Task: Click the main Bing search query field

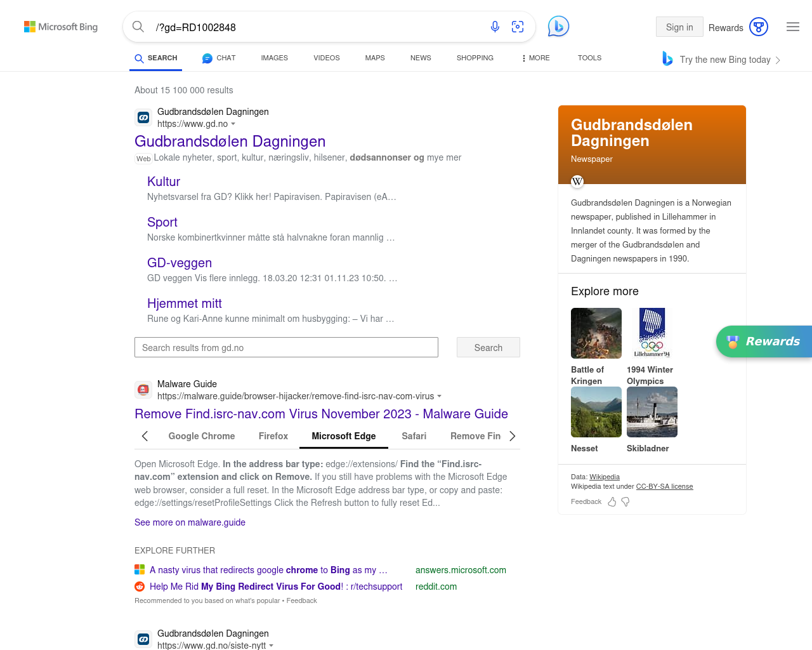Action: (317, 27)
